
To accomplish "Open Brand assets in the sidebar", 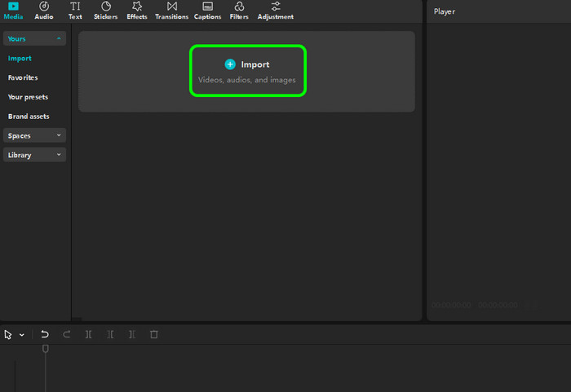I will tap(29, 117).
